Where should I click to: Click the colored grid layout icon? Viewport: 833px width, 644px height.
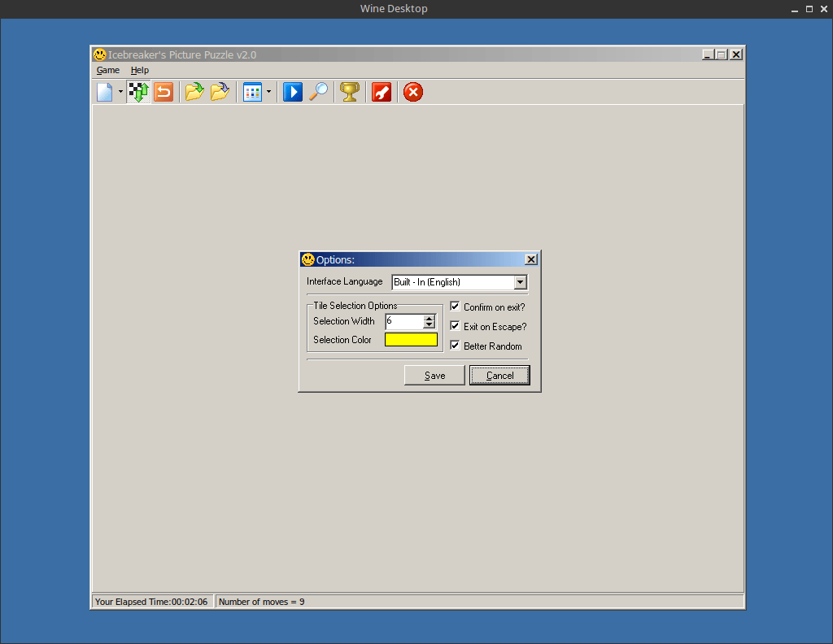(252, 92)
